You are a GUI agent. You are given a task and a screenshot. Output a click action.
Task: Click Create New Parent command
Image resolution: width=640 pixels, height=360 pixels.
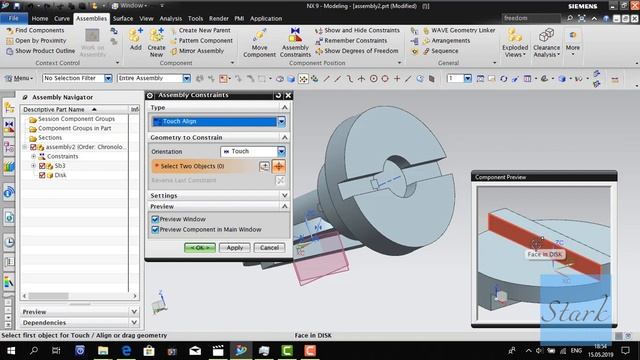200,30
